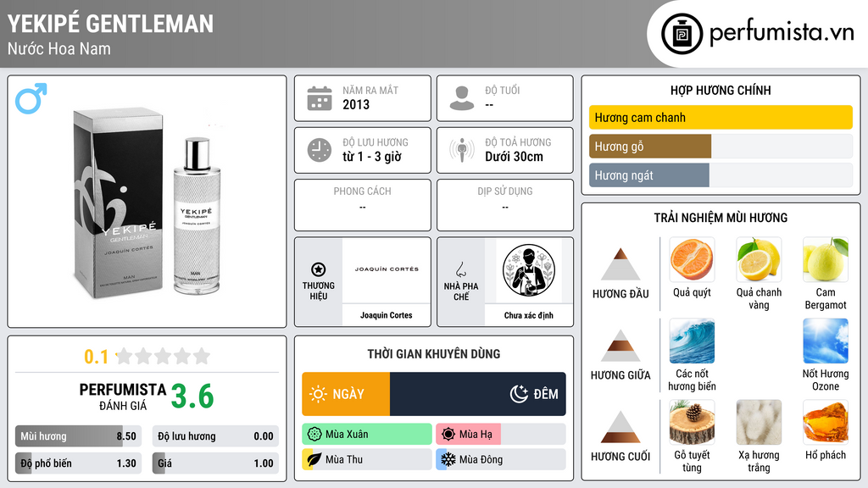Screen dimensions: 868x488
Task: Click the Mùi hương 8.50 score bar
Action: [x=78, y=436]
